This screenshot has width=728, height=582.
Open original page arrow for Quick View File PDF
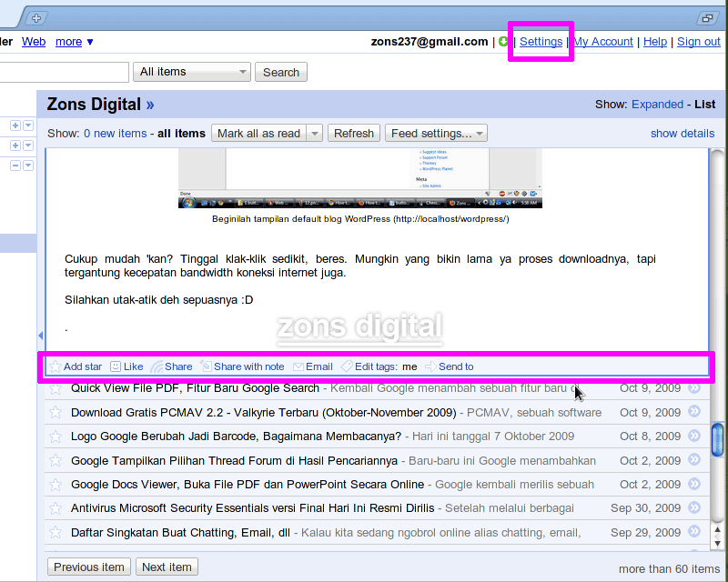point(694,387)
